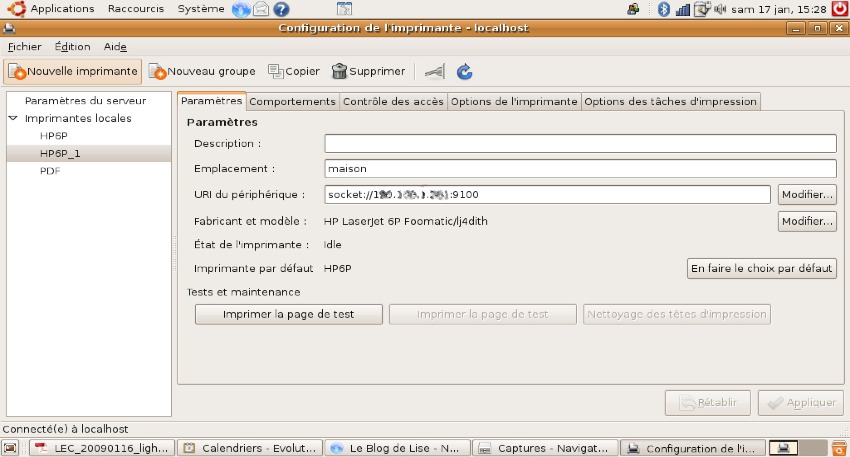This screenshot has width=850, height=457.
Task: Click the refresh arrow icon in toolbar
Action: point(464,72)
